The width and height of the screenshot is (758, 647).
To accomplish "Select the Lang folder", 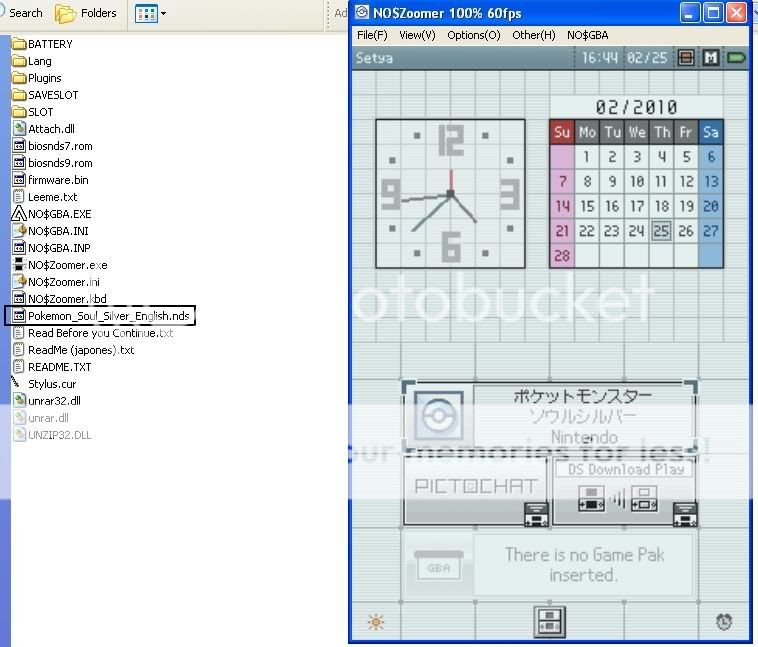I will [32, 61].
